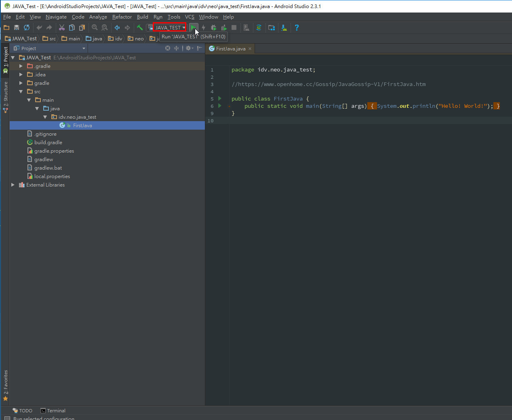The height and width of the screenshot is (420, 512).
Task: Click the src breadcrumb
Action: [x=49, y=39]
